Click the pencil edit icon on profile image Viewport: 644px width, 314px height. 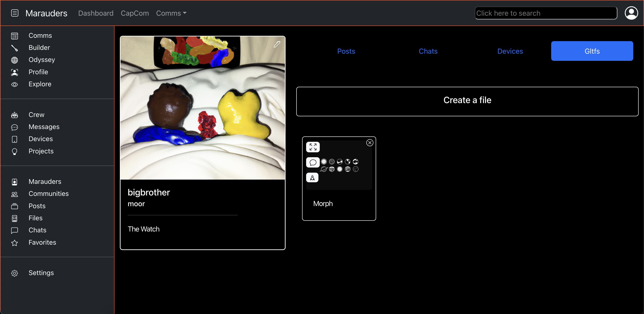pos(277,45)
